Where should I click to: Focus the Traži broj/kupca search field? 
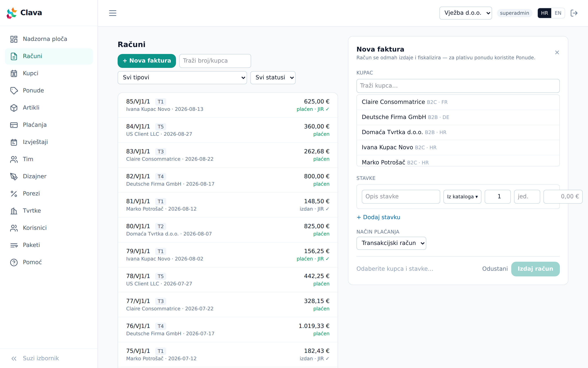click(x=215, y=61)
